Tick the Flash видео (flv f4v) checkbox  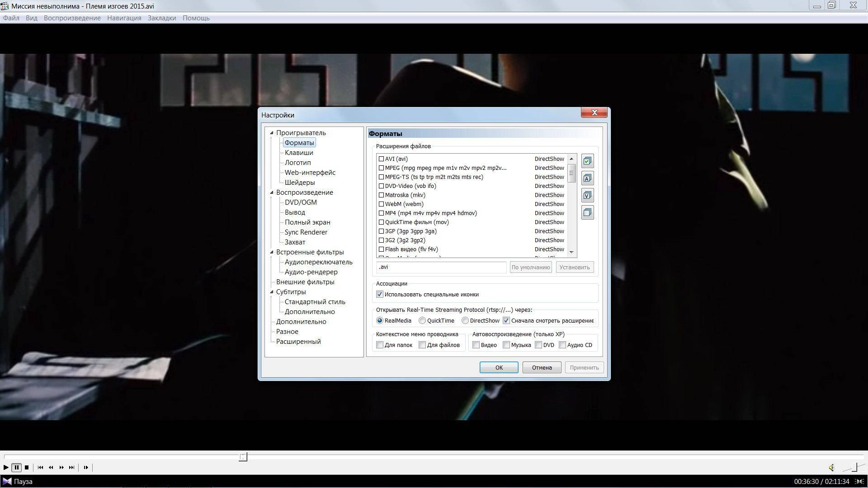(381, 249)
